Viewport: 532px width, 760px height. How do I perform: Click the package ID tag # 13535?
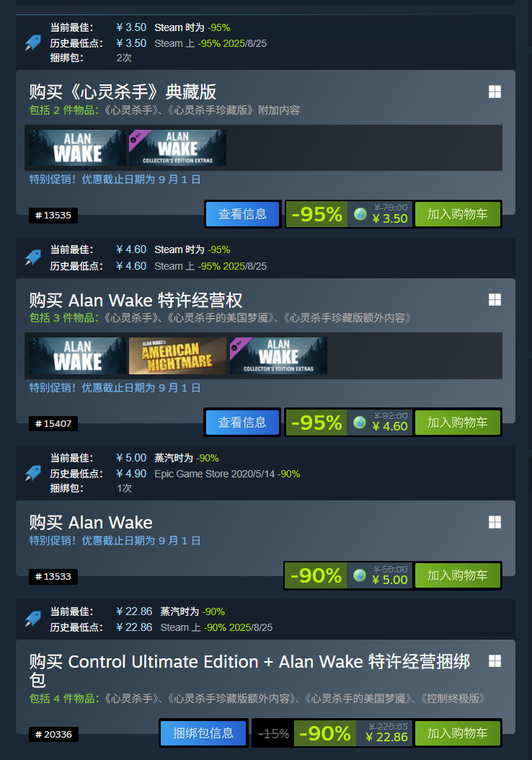pos(53,215)
